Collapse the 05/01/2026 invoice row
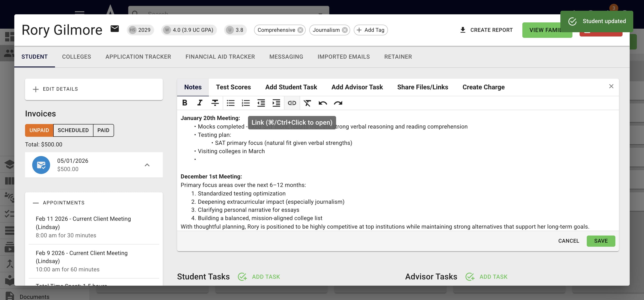The height and width of the screenshot is (300, 644). point(147,165)
